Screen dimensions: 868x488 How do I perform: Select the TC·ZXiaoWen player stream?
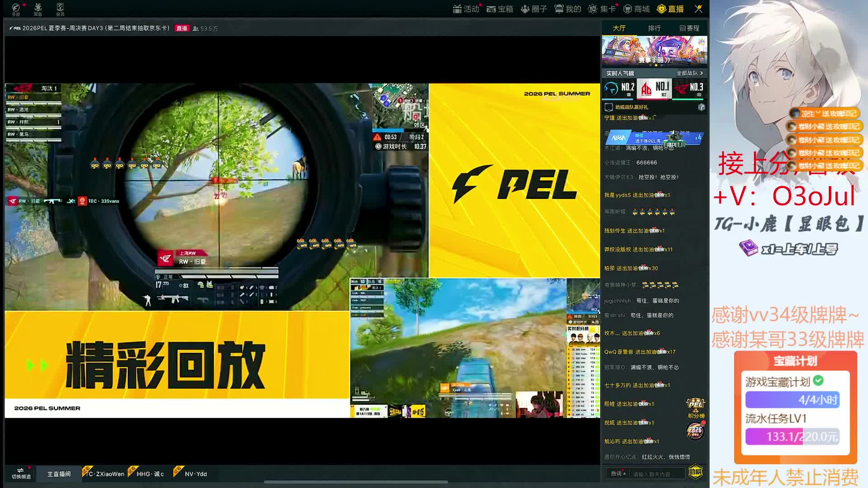104,474
